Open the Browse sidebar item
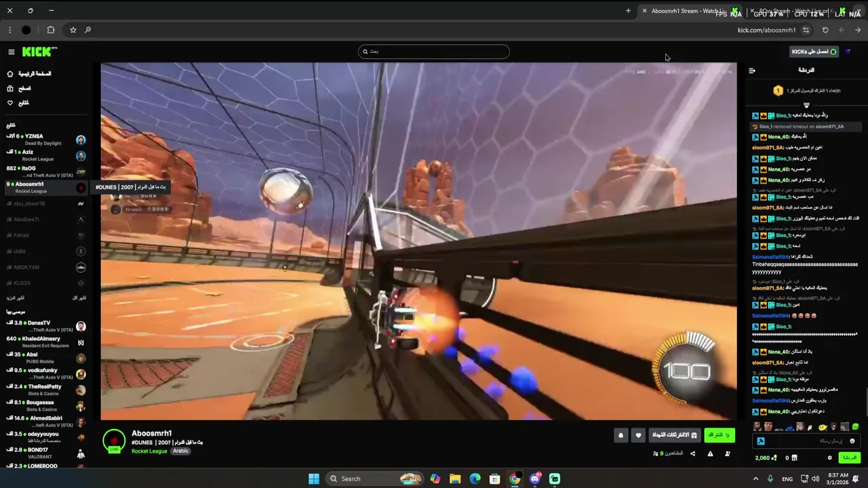The height and width of the screenshot is (488, 868). pos(19,88)
